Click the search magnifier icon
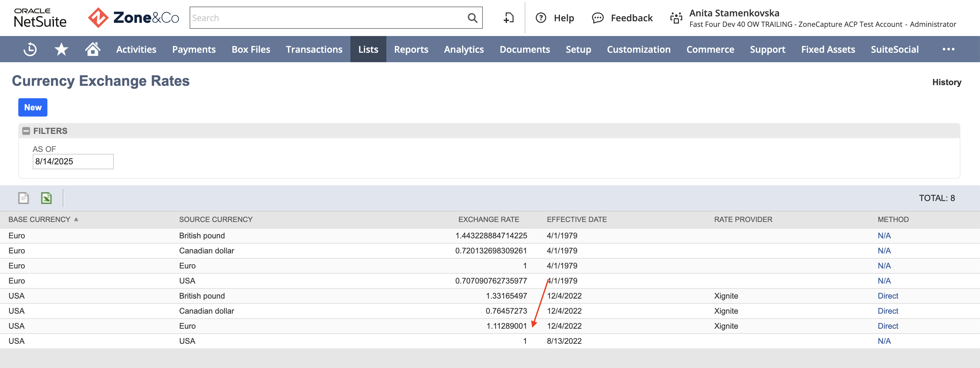The width and height of the screenshot is (980, 368). (x=472, y=18)
